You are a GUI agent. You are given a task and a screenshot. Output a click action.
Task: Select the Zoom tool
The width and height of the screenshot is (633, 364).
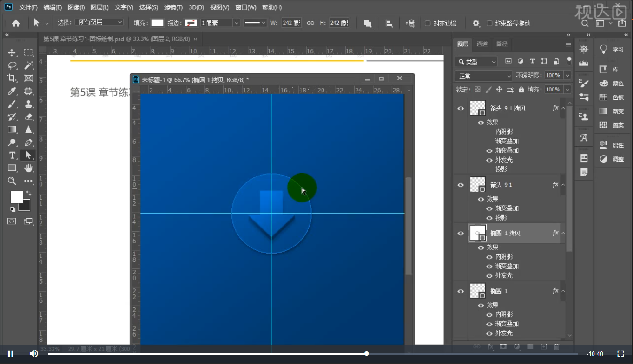(x=12, y=181)
